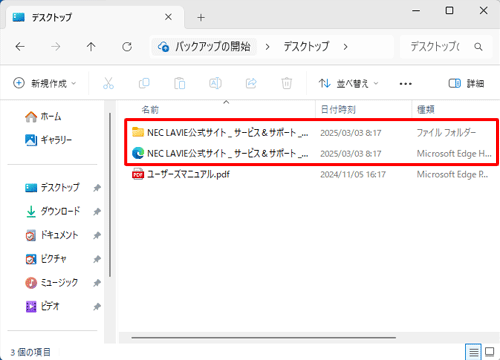Click pin icon next to ミュージック
This screenshot has height=360, width=500.
(x=97, y=283)
